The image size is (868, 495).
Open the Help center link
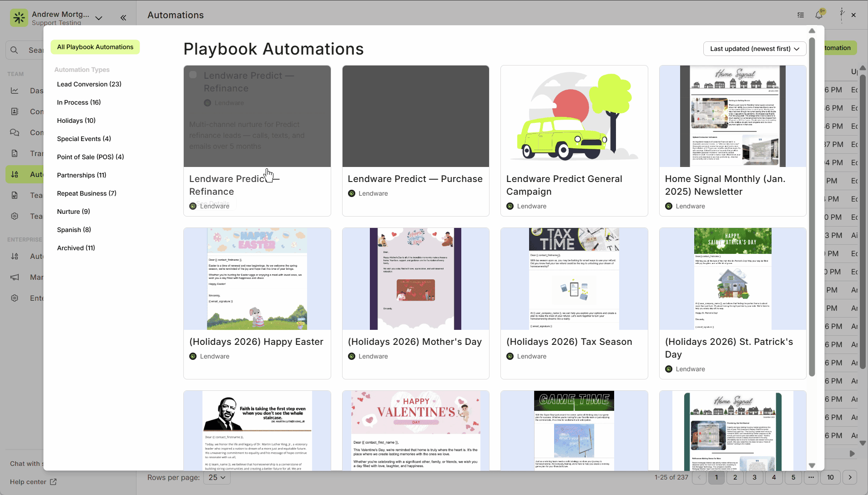33,482
